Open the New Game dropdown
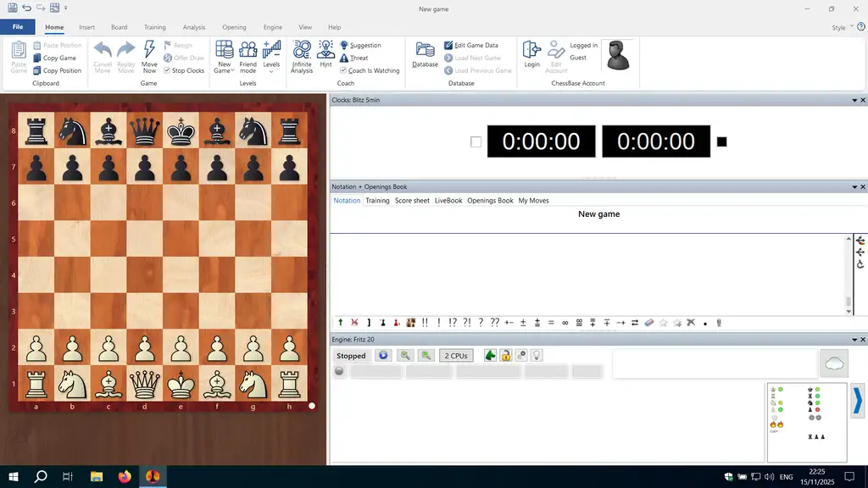The height and width of the screenshot is (488, 868). pyautogui.click(x=224, y=68)
